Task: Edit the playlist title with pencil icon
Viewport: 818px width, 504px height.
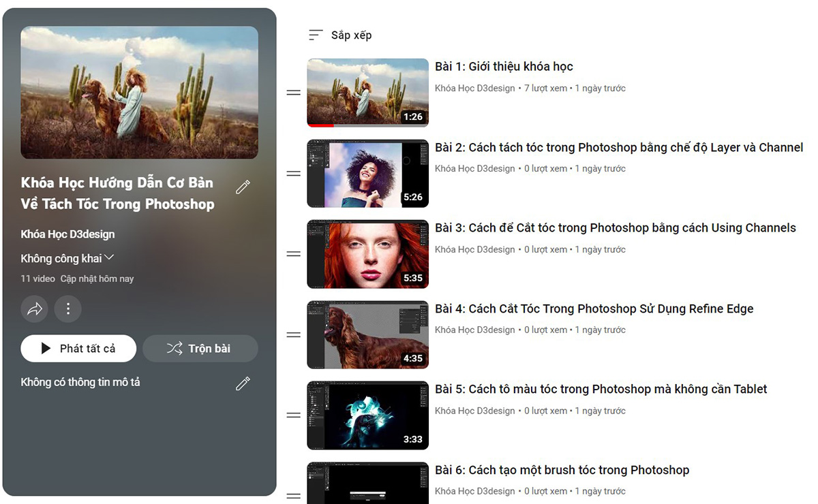Action: pos(243,187)
